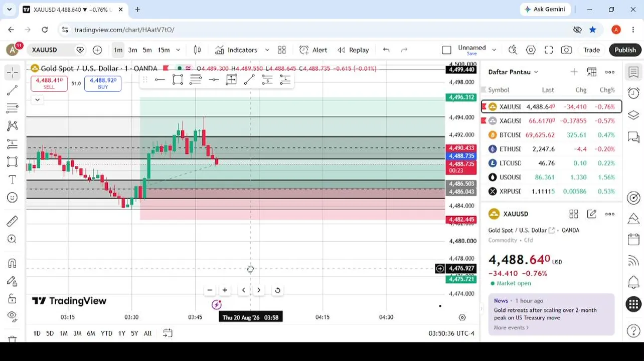
Task: Create an Alert
Action: coord(313,50)
